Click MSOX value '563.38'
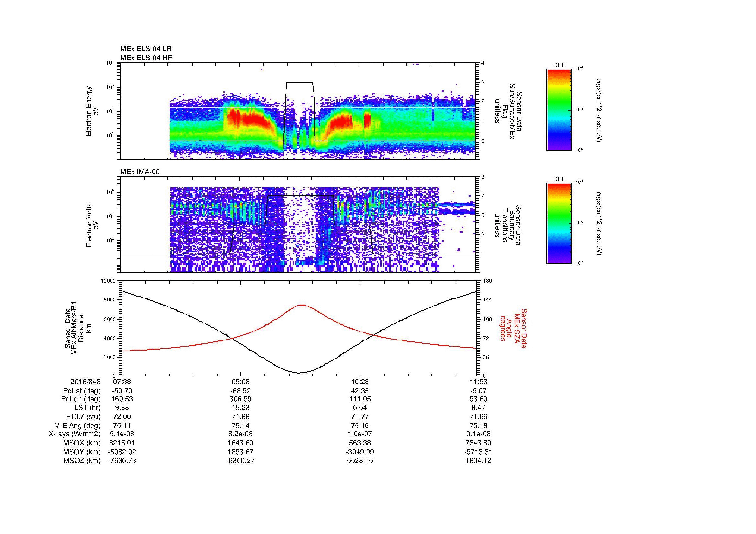 [x=360, y=443]
